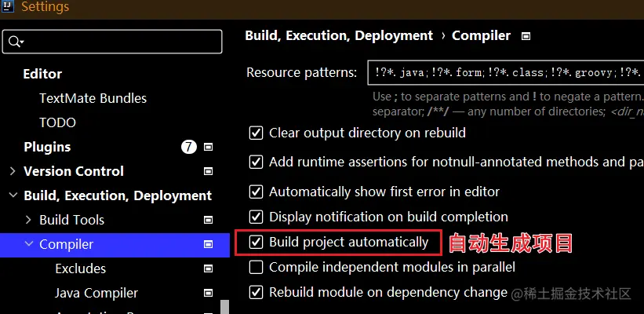Click the icon beside Java Compiler entry
The height and width of the screenshot is (314, 644).
(x=209, y=293)
